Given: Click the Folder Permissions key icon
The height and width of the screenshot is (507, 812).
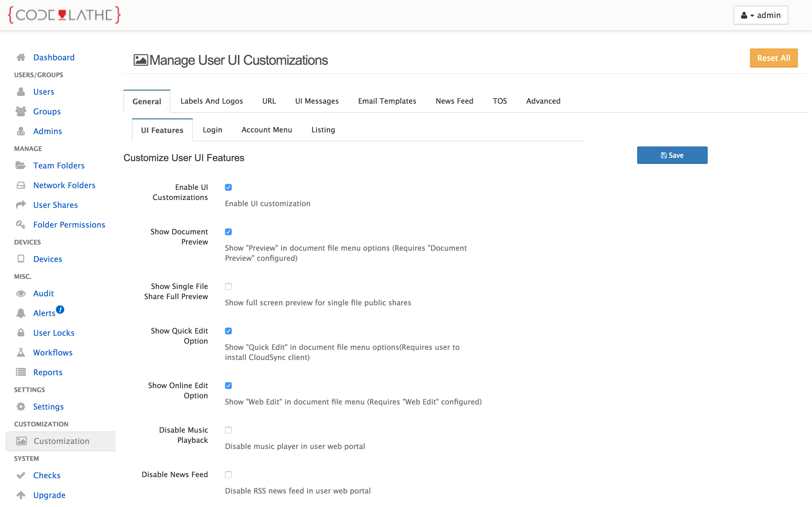Looking at the screenshot, I should [21, 225].
